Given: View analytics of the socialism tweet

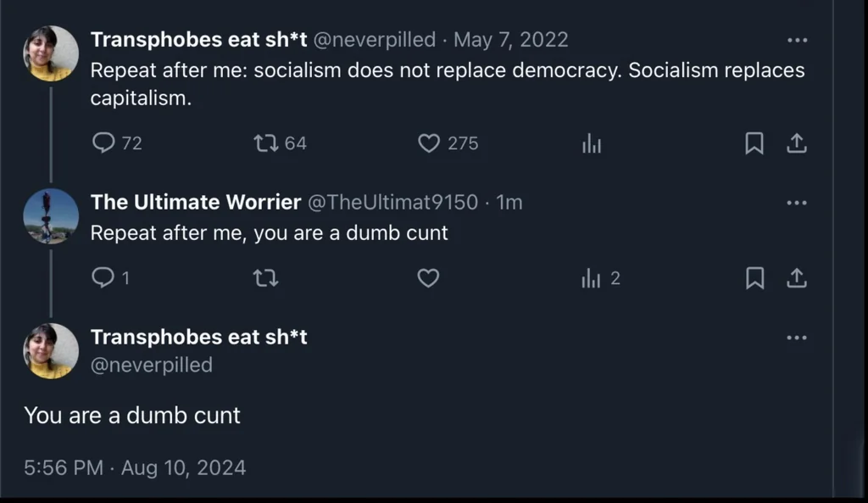Looking at the screenshot, I should tap(591, 144).
